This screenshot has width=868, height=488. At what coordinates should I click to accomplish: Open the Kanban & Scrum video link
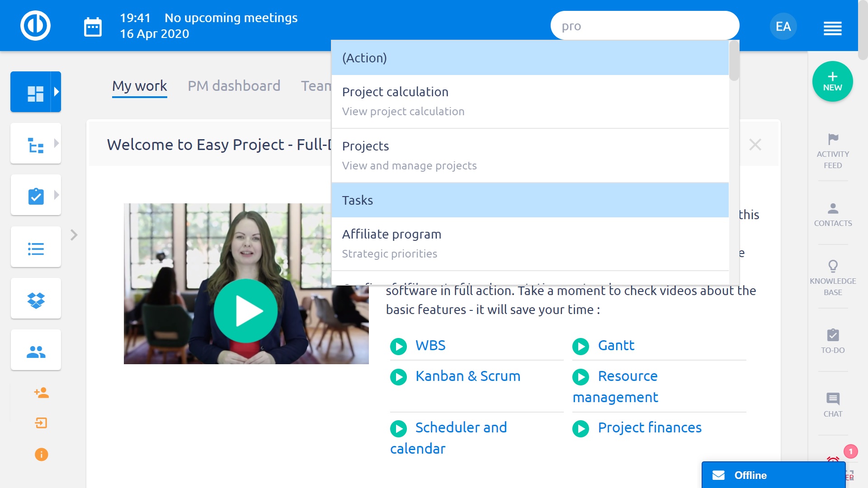[468, 376]
